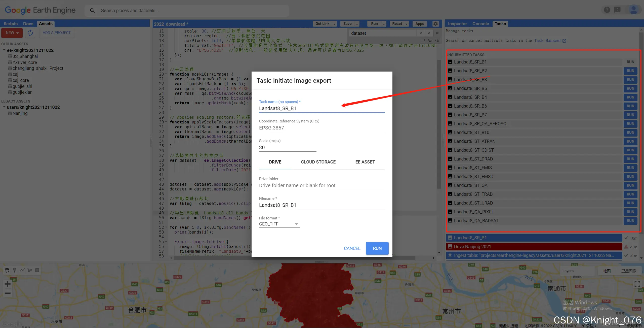The image size is (644, 328).
Task: Toggle fullscreen map view
Action: 637,284
